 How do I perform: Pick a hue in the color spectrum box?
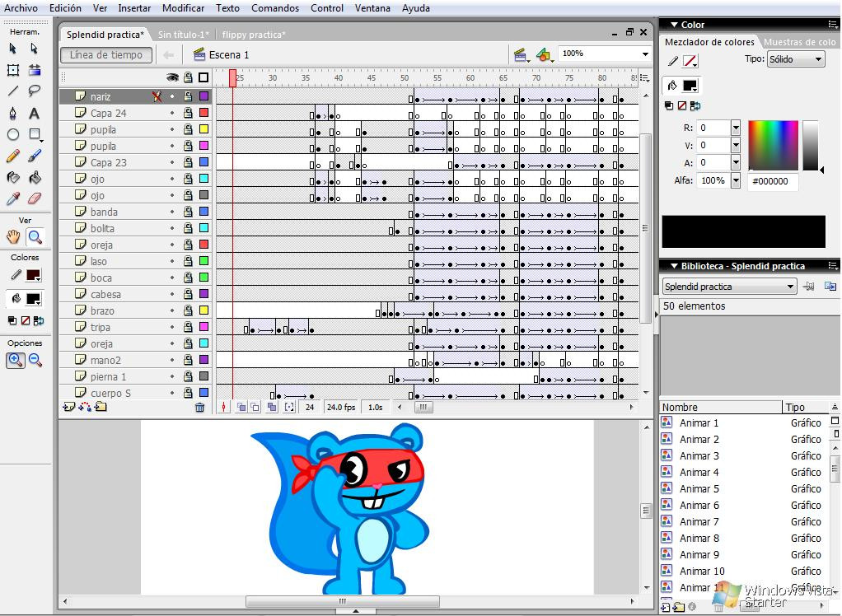[774, 146]
